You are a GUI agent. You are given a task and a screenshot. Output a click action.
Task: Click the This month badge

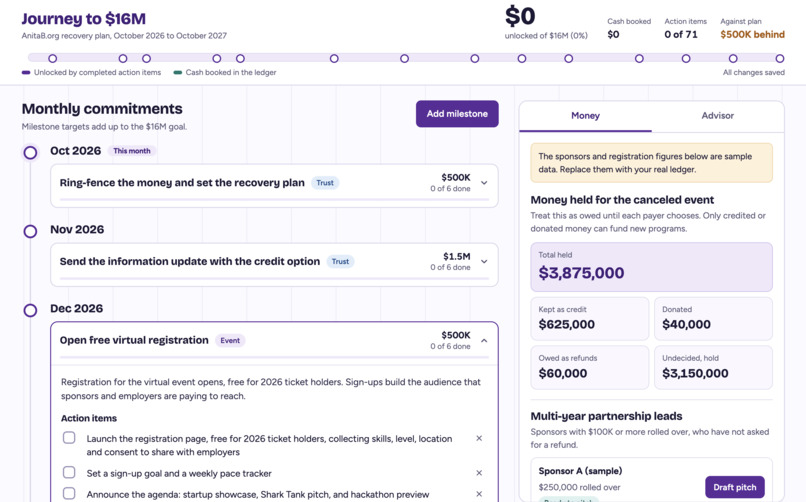coord(132,151)
